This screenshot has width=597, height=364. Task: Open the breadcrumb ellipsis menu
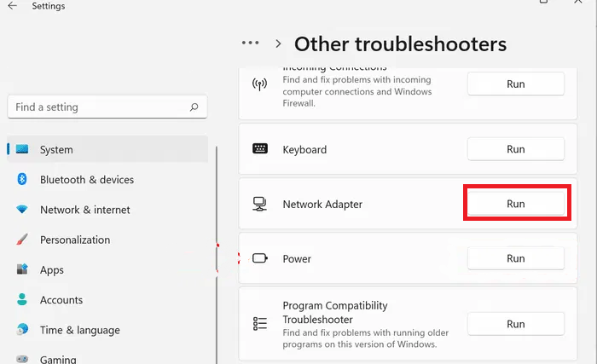click(x=250, y=43)
